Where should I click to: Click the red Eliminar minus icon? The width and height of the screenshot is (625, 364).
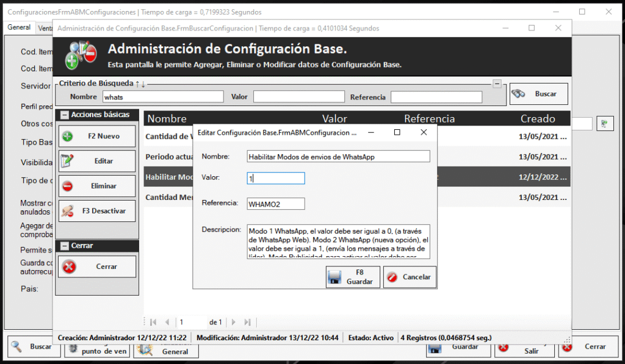(x=68, y=186)
